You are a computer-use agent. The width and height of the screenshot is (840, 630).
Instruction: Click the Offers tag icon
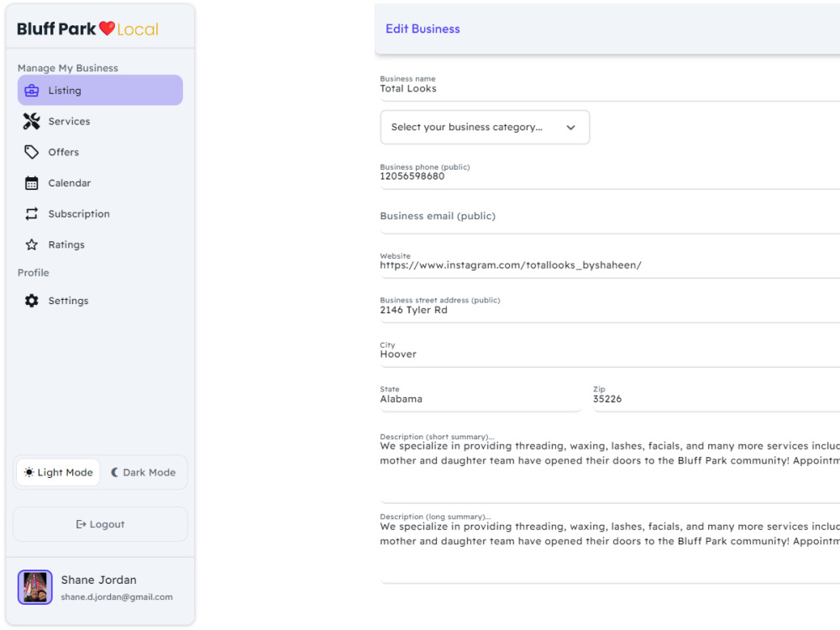(32, 152)
